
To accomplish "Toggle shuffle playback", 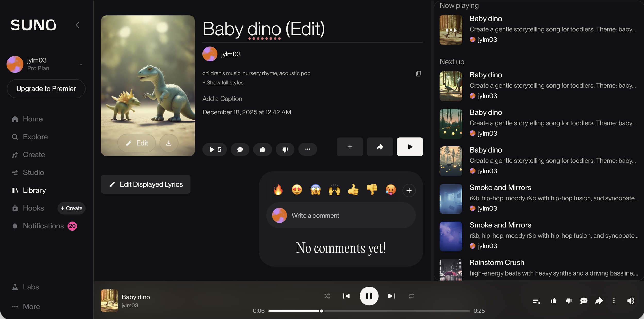I will (327, 296).
